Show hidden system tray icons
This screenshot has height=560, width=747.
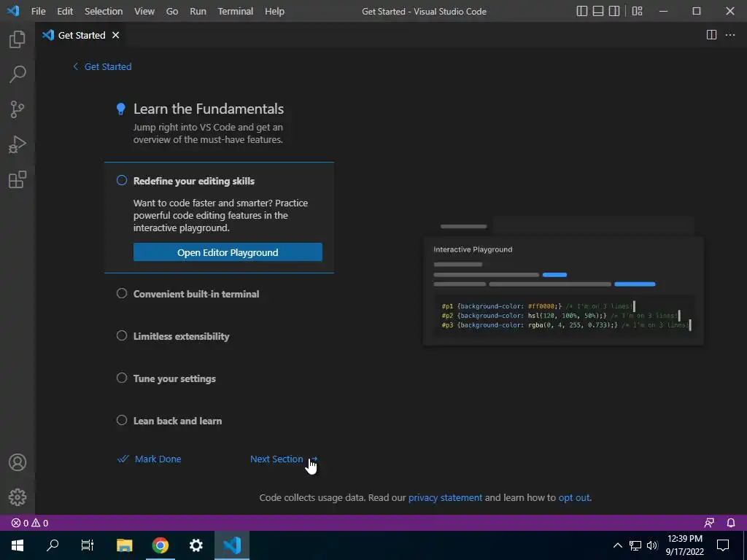617,545
